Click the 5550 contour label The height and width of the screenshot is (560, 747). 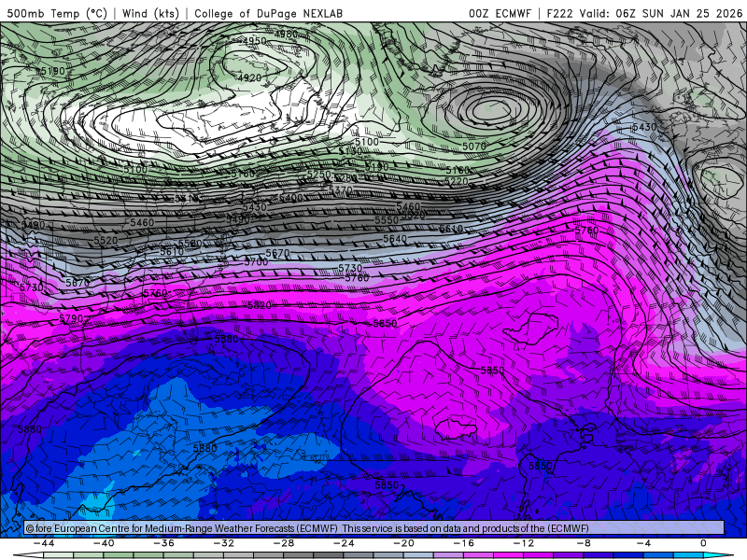[387, 220]
